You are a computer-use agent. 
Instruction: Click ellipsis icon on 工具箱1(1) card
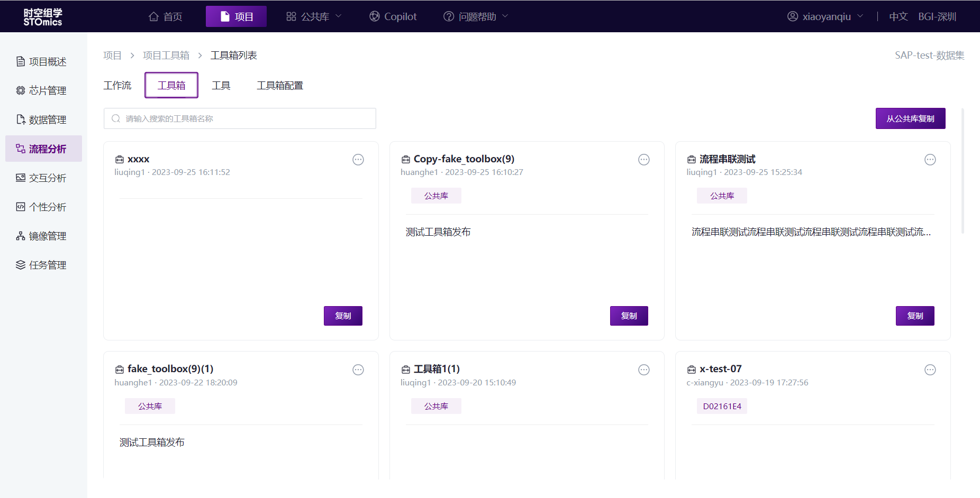pyautogui.click(x=643, y=370)
